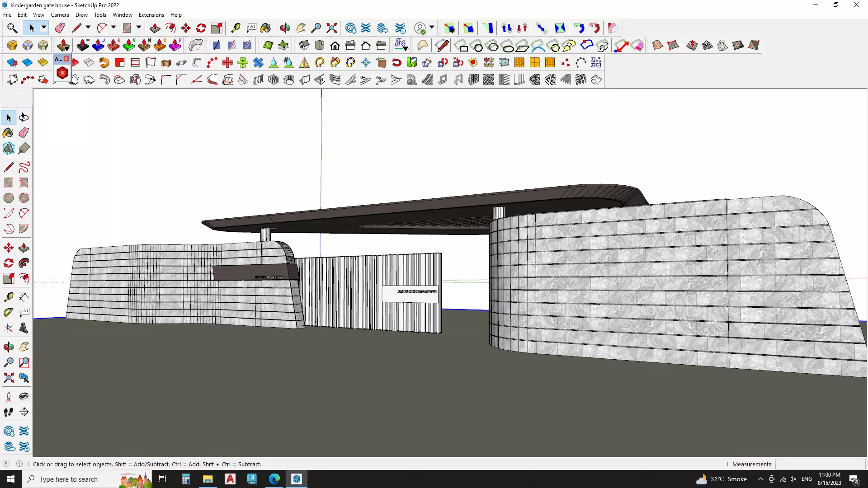
Task: Select the Eraser tool in top toolbar
Action: coord(60,28)
